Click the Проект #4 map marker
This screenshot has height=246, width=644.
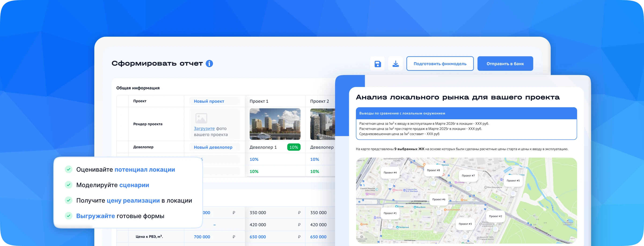(x=390, y=173)
